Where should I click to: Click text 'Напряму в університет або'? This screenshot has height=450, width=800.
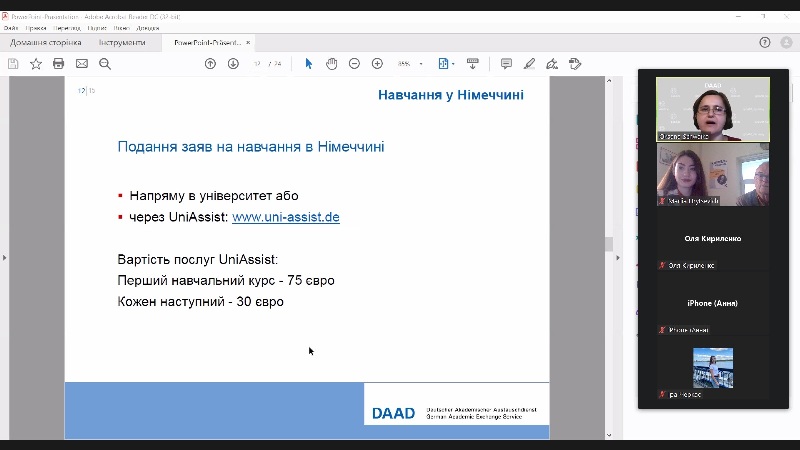coord(214,196)
